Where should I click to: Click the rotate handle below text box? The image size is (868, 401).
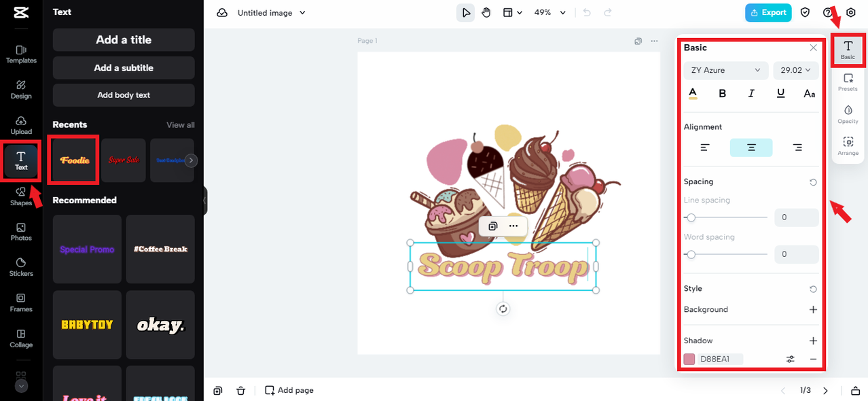tap(503, 309)
